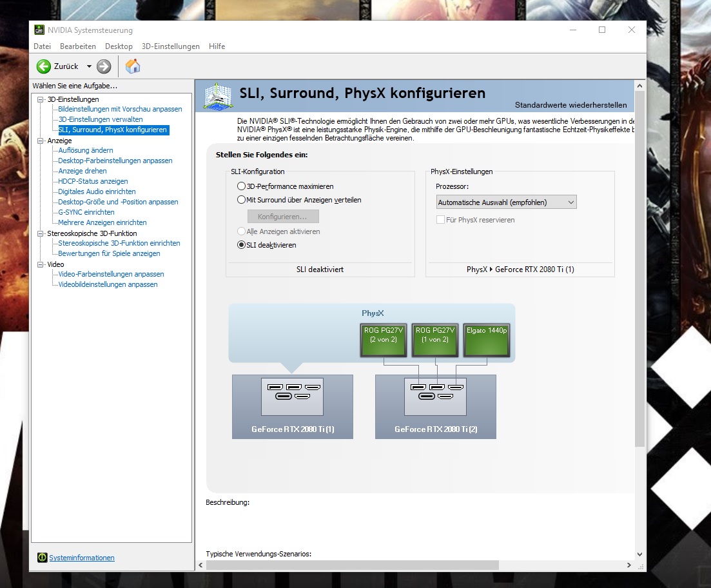Open Desktop-Größe und -Position anpassen

(119, 202)
